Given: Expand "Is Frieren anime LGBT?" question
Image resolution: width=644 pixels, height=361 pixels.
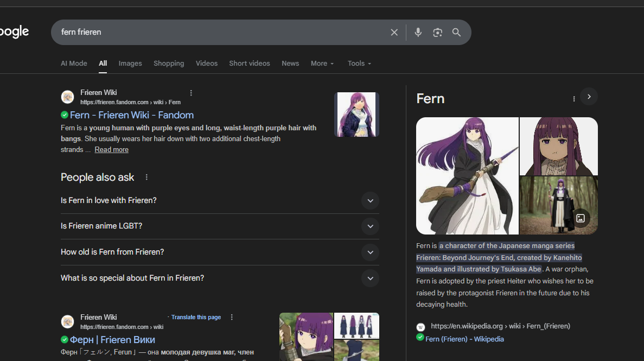Looking at the screenshot, I should point(220,226).
